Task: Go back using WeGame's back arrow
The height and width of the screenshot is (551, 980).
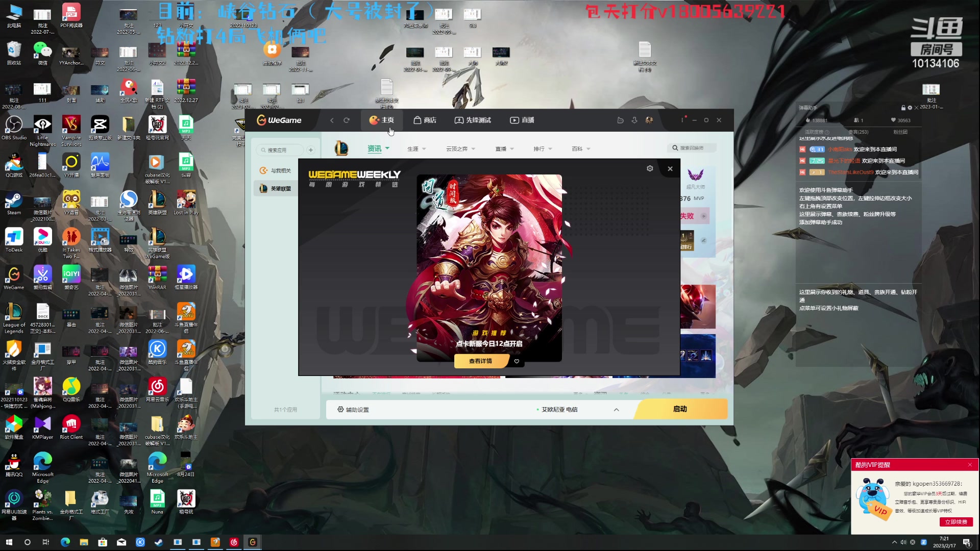Action: (x=332, y=120)
